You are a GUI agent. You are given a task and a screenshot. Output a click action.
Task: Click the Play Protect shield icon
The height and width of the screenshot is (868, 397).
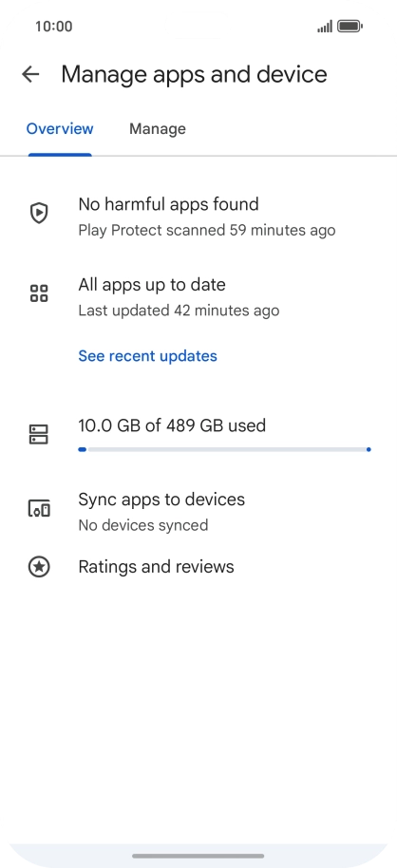[39, 213]
